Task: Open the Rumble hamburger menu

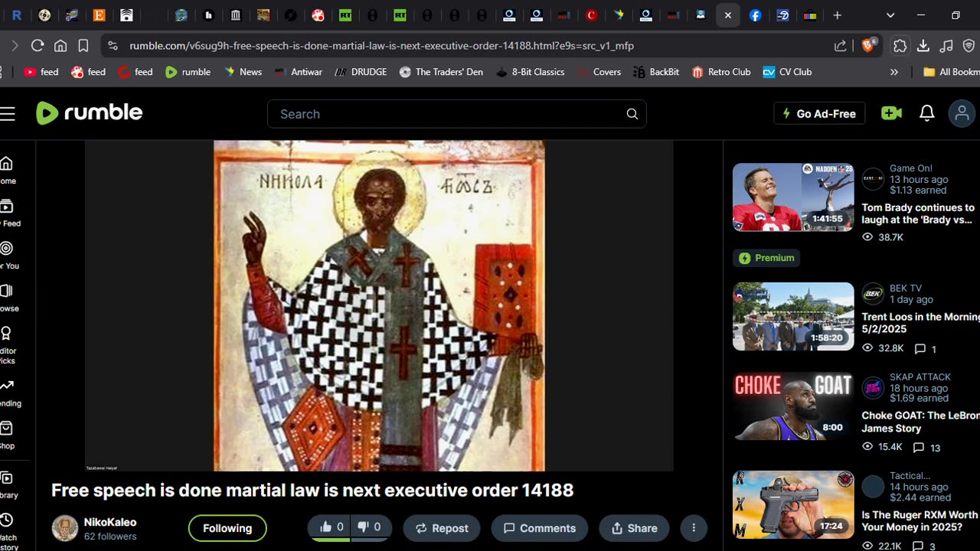Action: click(8, 114)
